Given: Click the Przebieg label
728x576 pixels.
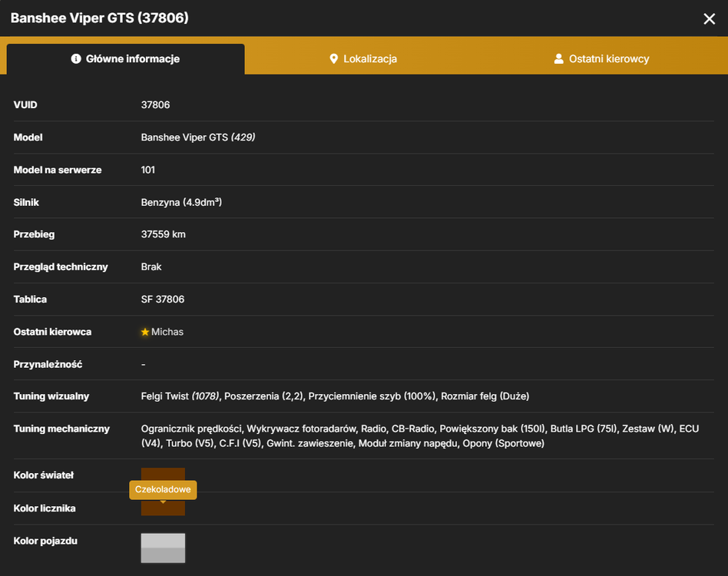Looking at the screenshot, I should [x=34, y=234].
